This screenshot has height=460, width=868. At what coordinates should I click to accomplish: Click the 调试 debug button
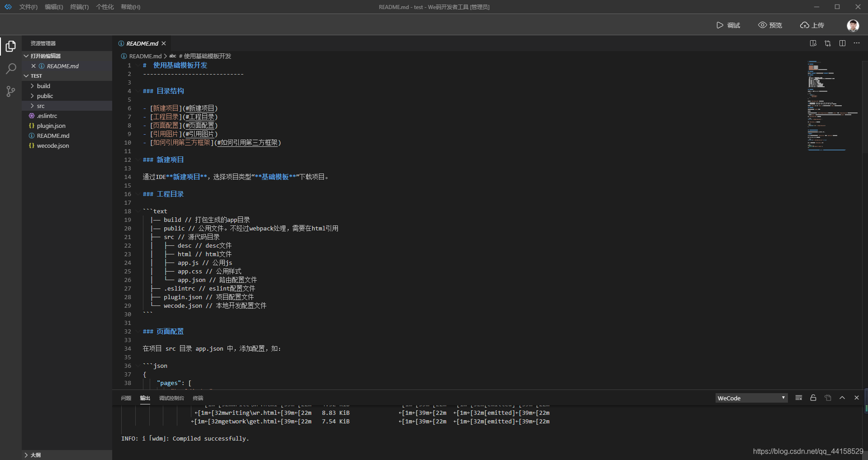tap(728, 25)
